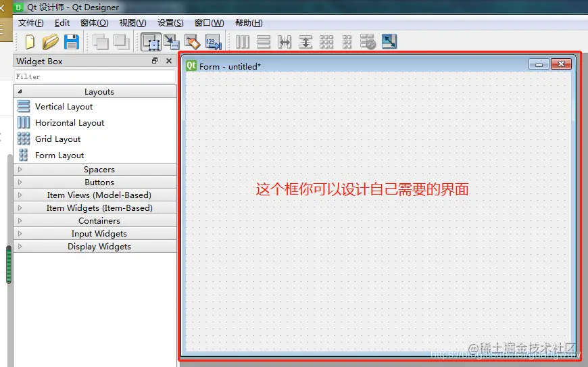Click the Lay Out Horizontally toolbar icon
The width and height of the screenshot is (588, 367).
pos(243,42)
